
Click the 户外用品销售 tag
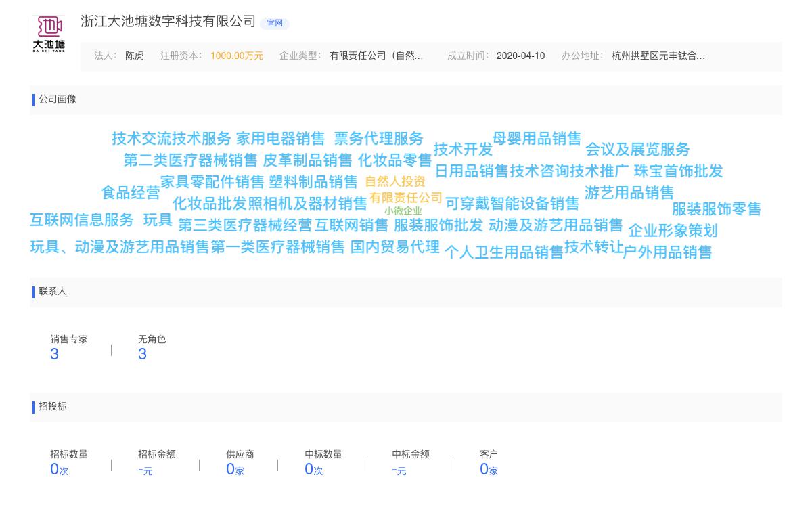pos(667,252)
